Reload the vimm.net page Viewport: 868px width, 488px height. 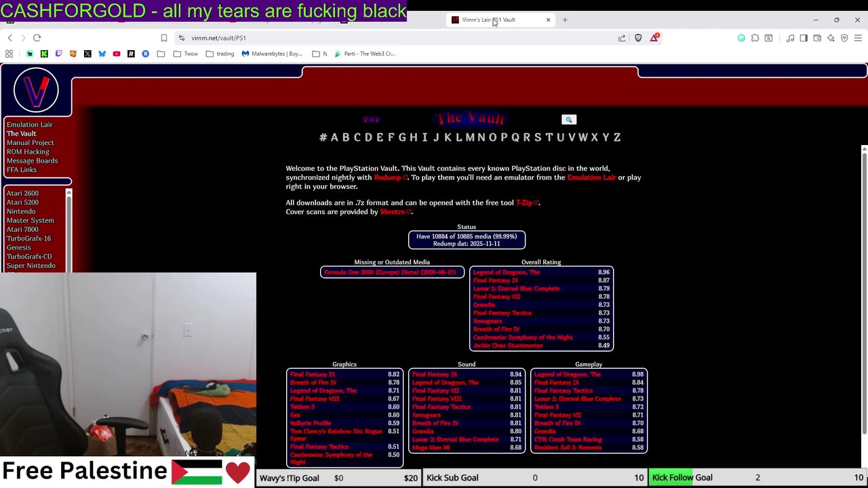coord(37,38)
